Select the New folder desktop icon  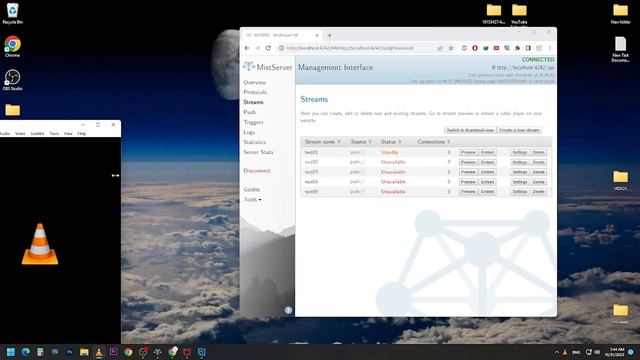[620, 14]
